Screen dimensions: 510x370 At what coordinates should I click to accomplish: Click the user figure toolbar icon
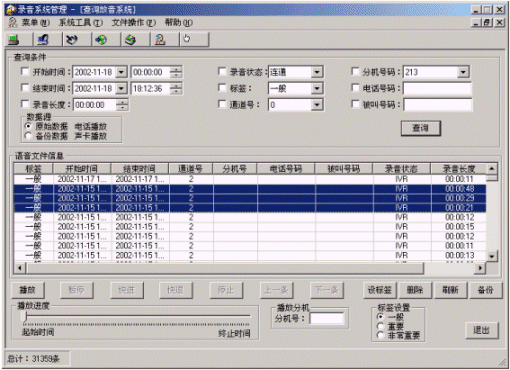tap(160, 40)
